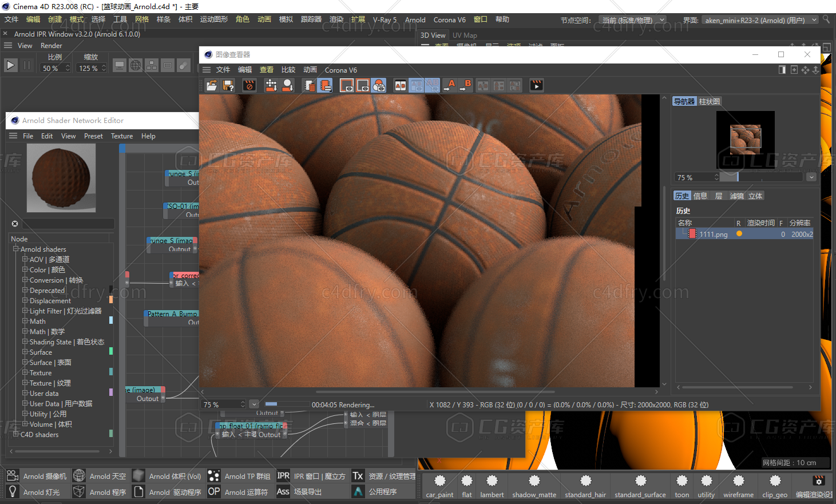
Task: Open the zoom dropdown arrow beside 75 % in status bar
Action: pyautogui.click(x=254, y=404)
